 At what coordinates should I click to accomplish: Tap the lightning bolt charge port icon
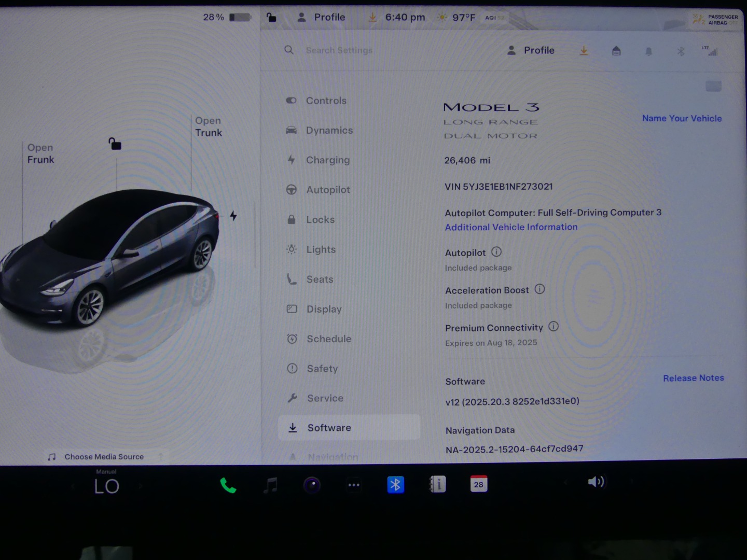(x=233, y=216)
